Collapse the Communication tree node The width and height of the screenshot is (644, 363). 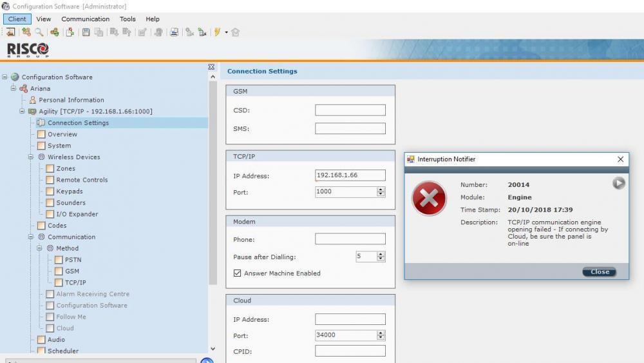(30, 237)
